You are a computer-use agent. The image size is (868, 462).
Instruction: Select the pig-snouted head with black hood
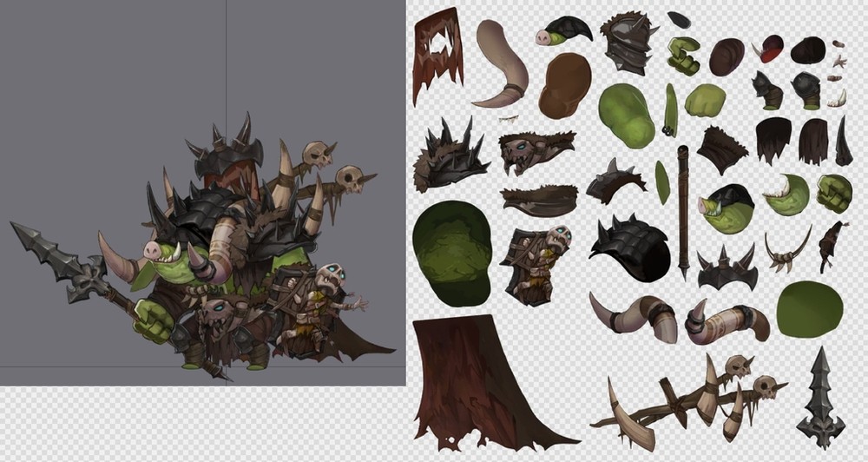(563, 31)
